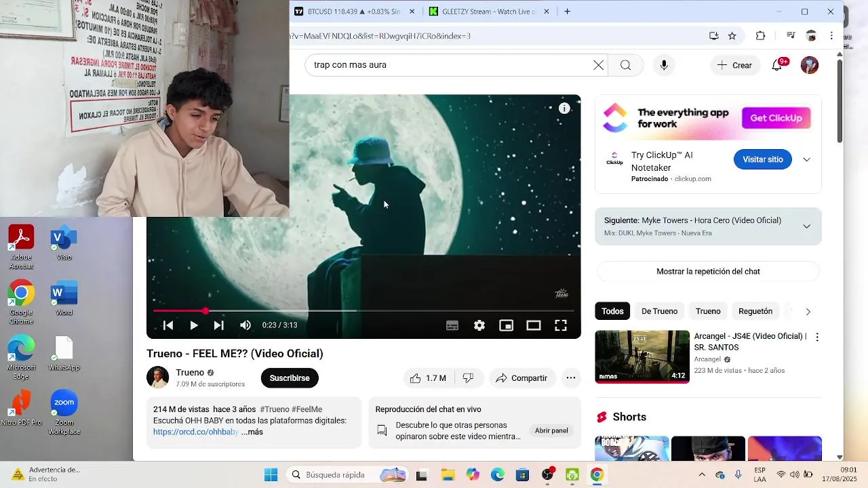
Task: Open Chrome three-dot menu
Action: point(831,36)
